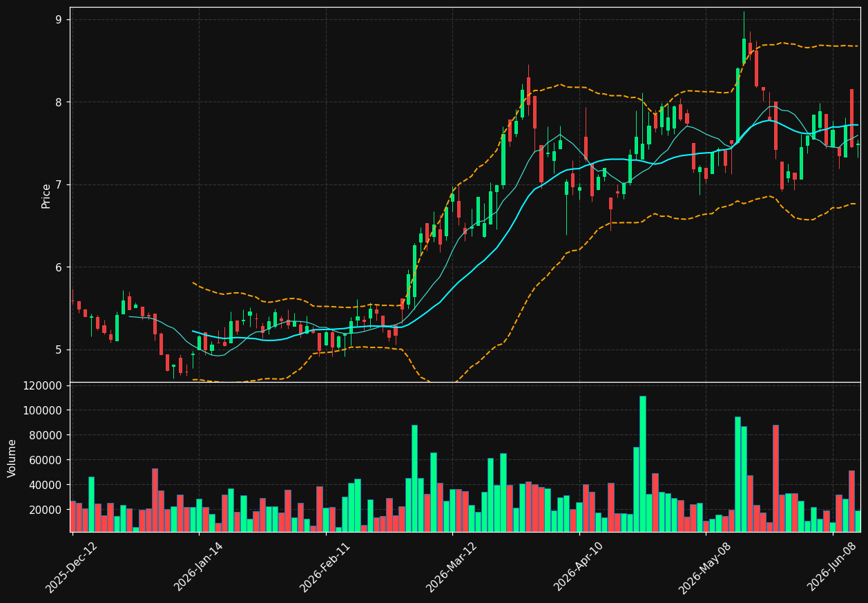Click the 60000 volume tick label
The height and width of the screenshot is (603, 868).
[46, 460]
